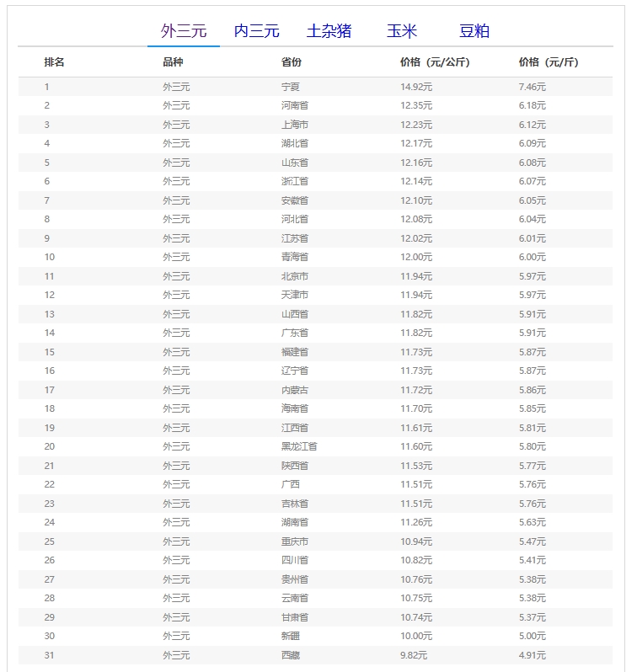The width and height of the screenshot is (637, 672).
Task: Click the 价格（元/公斤） column header
Action: click(x=435, y=62)
